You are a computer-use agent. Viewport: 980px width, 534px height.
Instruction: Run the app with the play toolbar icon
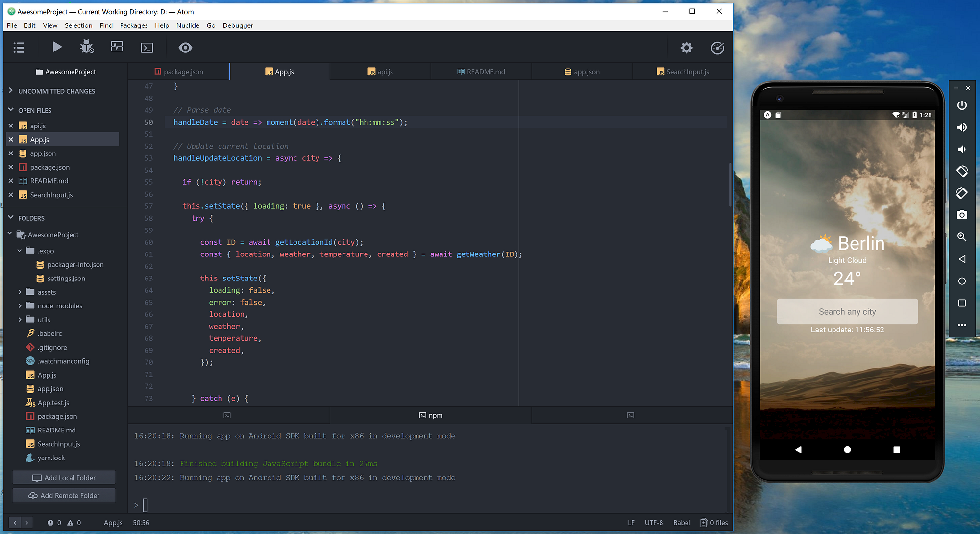(57, 47)
